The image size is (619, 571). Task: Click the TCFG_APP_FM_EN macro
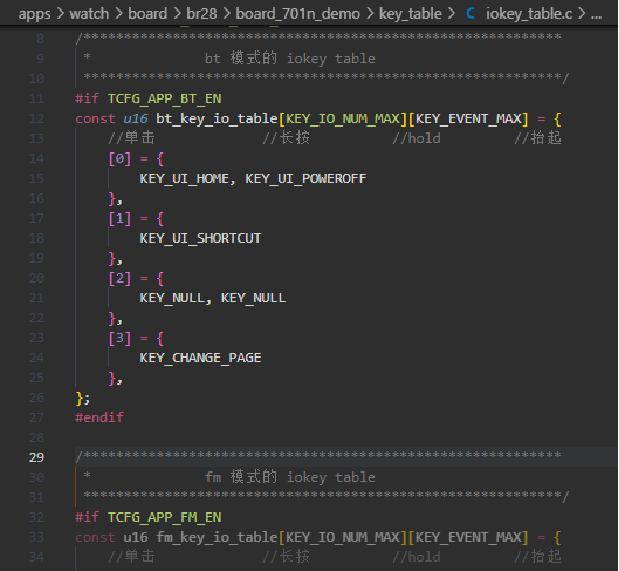165,517
